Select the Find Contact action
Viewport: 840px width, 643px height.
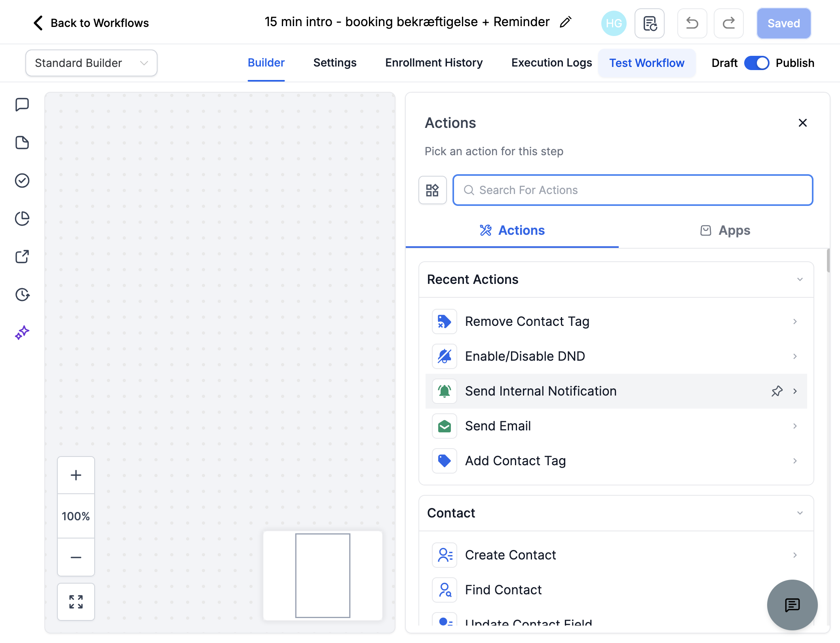point(616,590)
